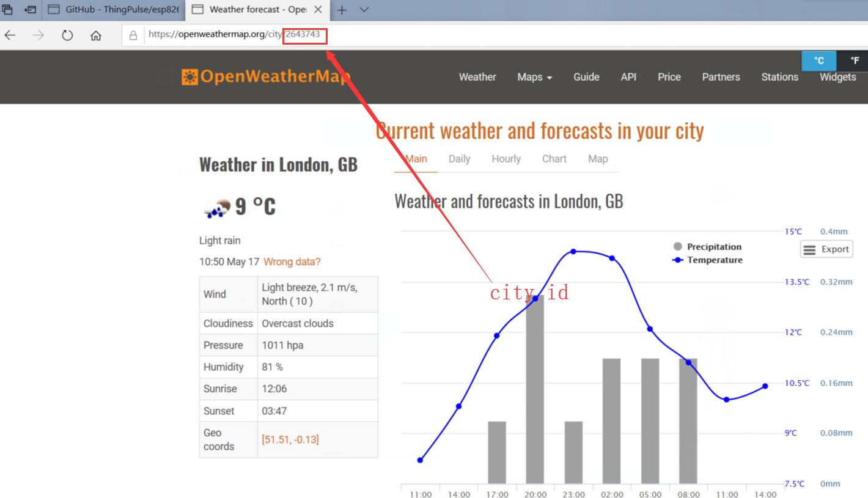
Task: Go back to the previous page
Action: [10, 35]
